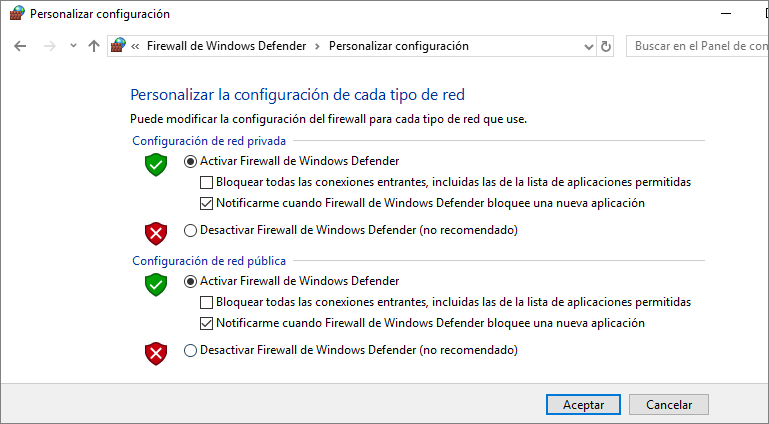This screenshot has height=424, width=769.
Task: Click red shield under private network
Action: [x=156, y=234]
